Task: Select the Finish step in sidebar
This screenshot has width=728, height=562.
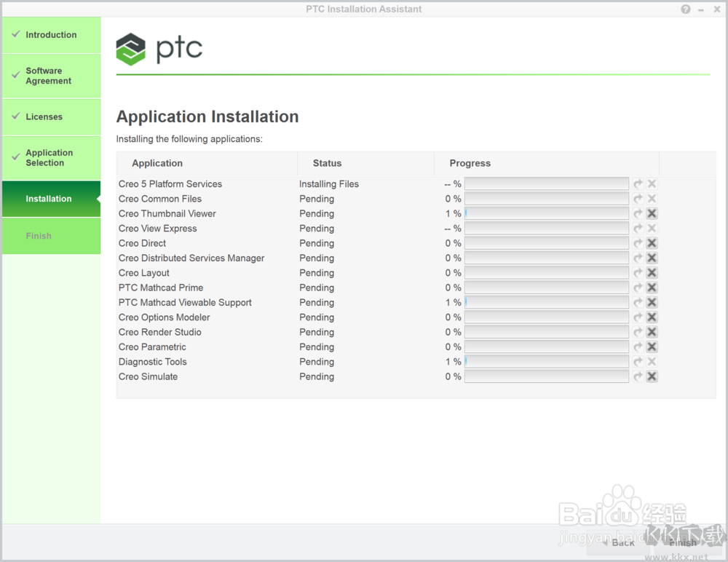Action: [x=51, y=236]
